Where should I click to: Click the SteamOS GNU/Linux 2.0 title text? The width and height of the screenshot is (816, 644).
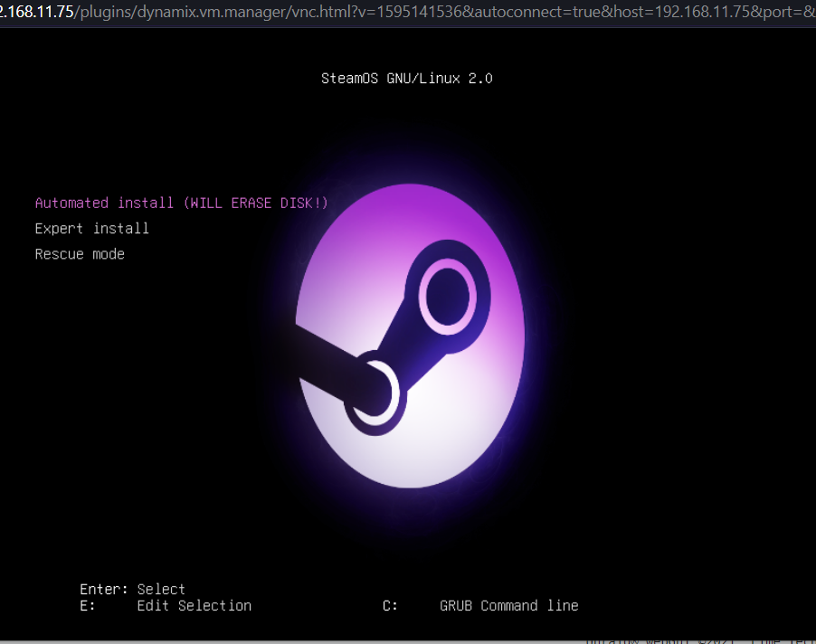407,79
